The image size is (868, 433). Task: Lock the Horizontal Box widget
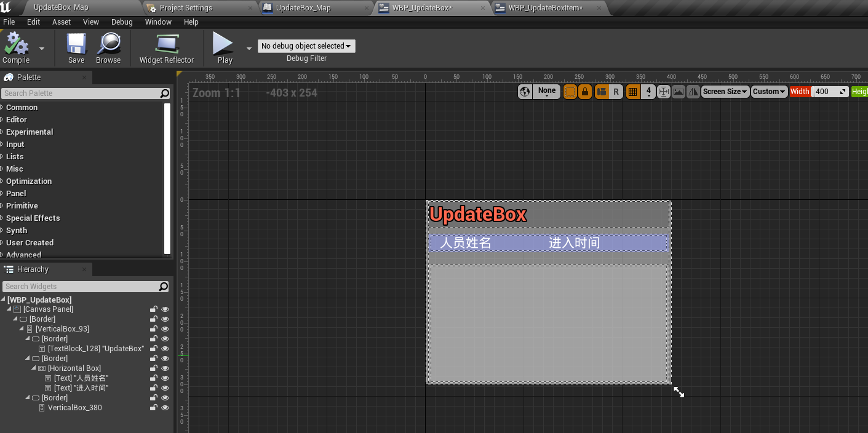(x=154, y=368)
